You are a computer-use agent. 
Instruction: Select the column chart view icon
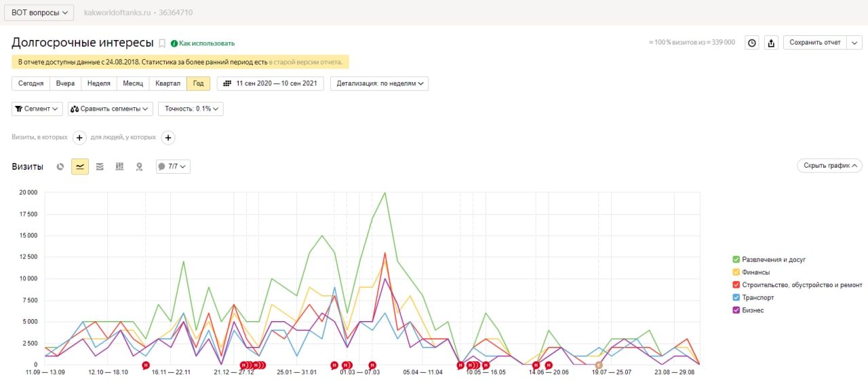[119, 166]
